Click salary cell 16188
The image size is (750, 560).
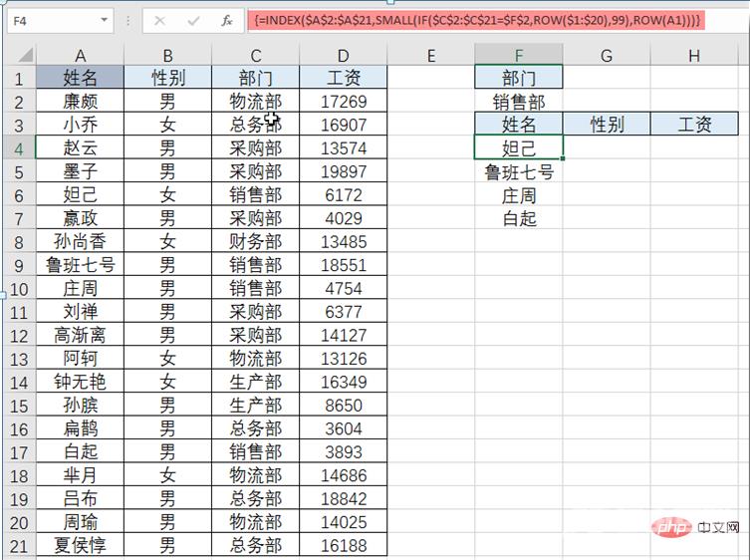tap(343, 545)
